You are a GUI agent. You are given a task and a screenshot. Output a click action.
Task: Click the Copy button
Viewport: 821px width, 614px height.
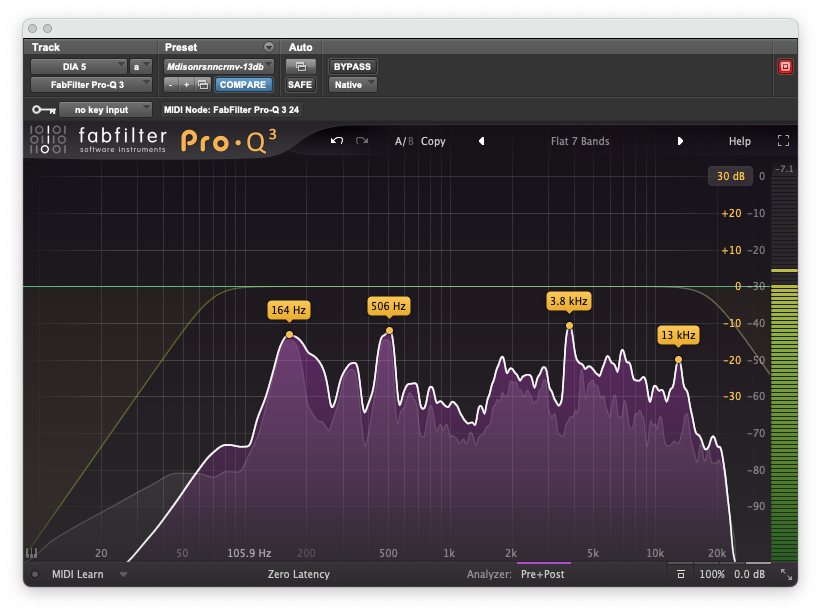tap(433, 141)
